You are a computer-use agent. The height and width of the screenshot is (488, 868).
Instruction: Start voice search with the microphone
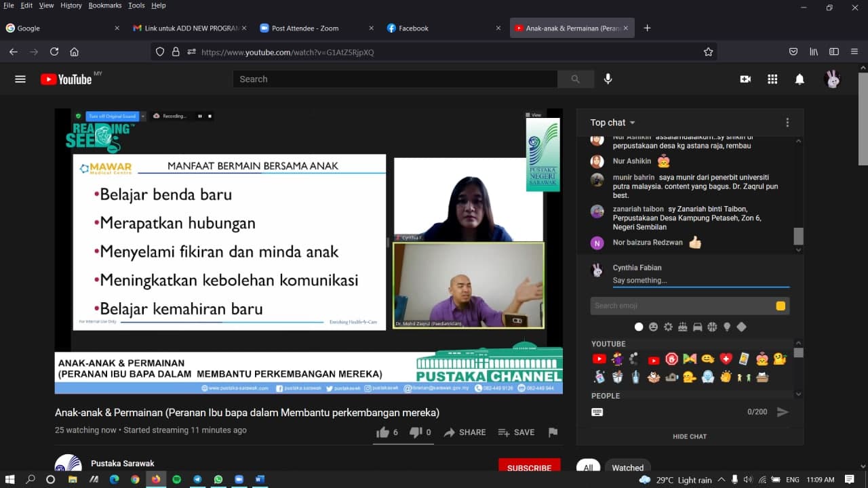[x=608, y=79]
